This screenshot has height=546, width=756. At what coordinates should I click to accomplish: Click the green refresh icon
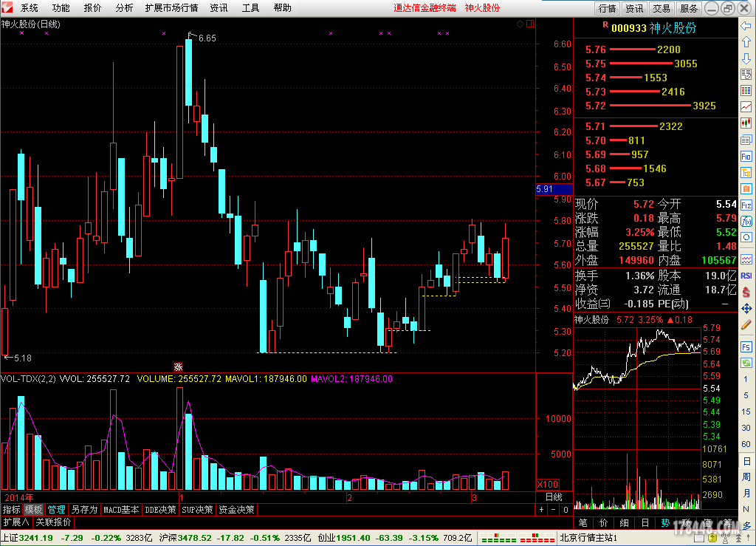click(x=746, y=364)
